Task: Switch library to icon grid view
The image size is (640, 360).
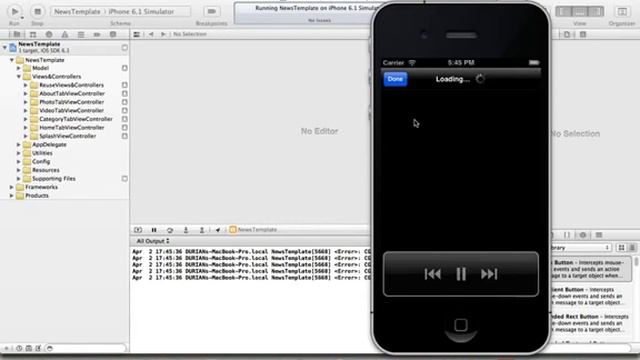Action: click(x=621, y=247)
